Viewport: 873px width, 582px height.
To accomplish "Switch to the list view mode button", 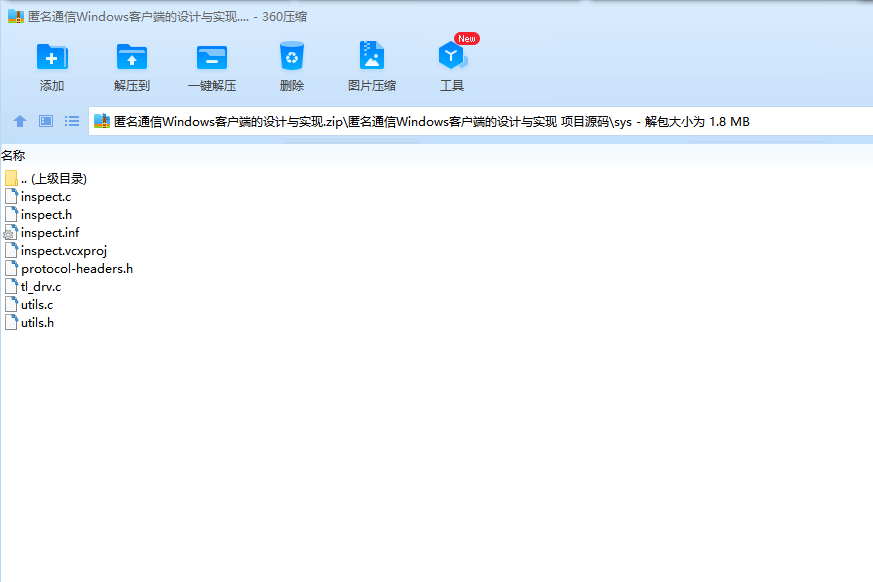I will pyautogui.click(x=72, y=121).
